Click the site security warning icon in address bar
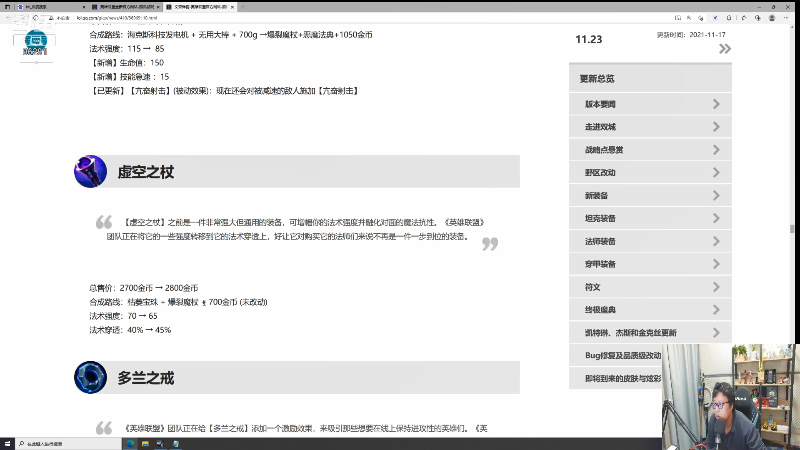Screen dimensions: 800x450 (51, 18)
